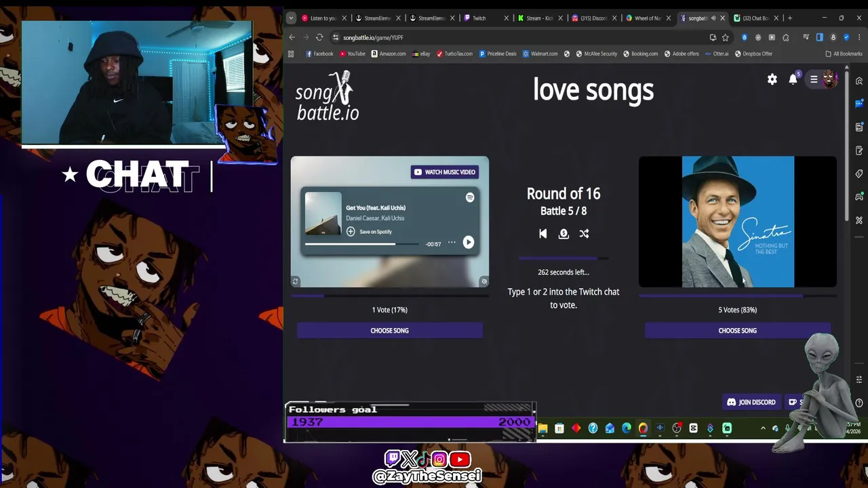Screen dimensions: 868x488
Task: Expand the All Bookmarks folder
Action: pyautogui.click(x=844, y=54)
